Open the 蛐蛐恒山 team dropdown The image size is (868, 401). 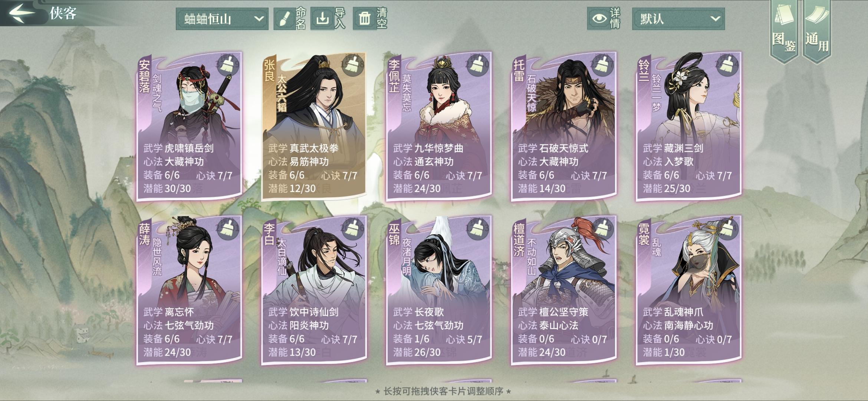222,19
